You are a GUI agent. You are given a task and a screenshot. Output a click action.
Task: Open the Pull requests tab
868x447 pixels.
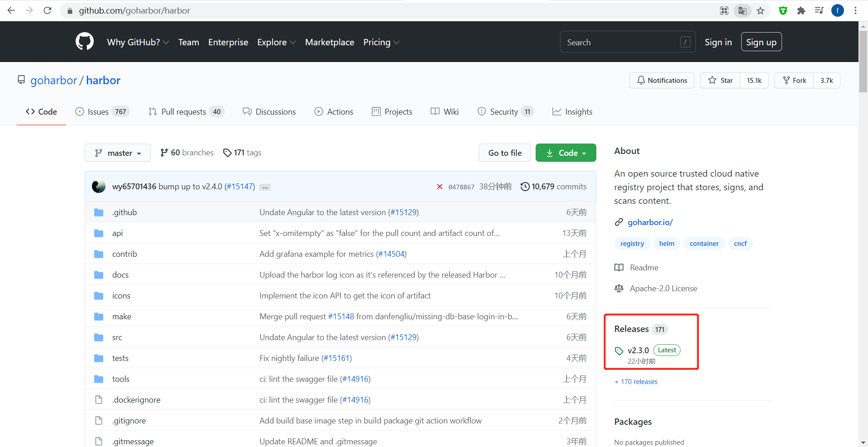tap(186, 111)
